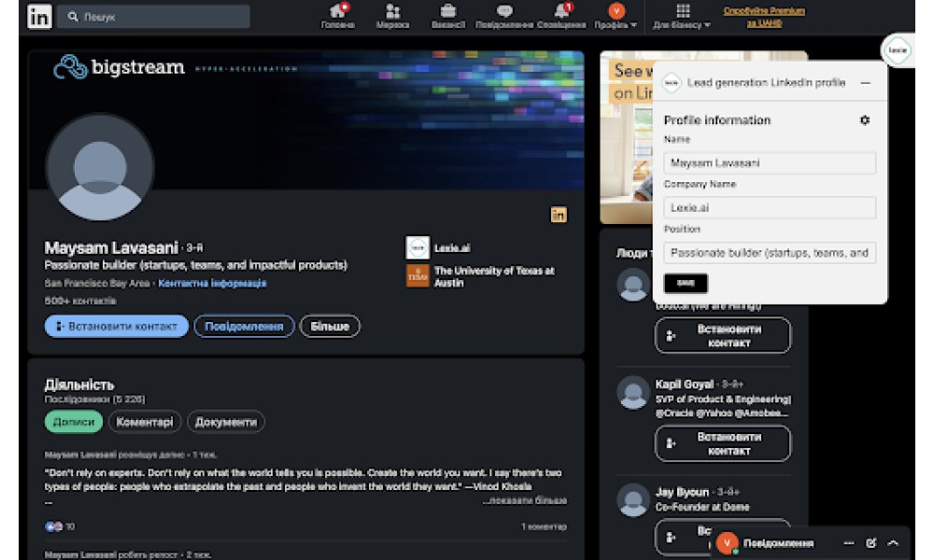Open the Lexie panel settings gear
This screenshot has width=934, height=560.
865,120
